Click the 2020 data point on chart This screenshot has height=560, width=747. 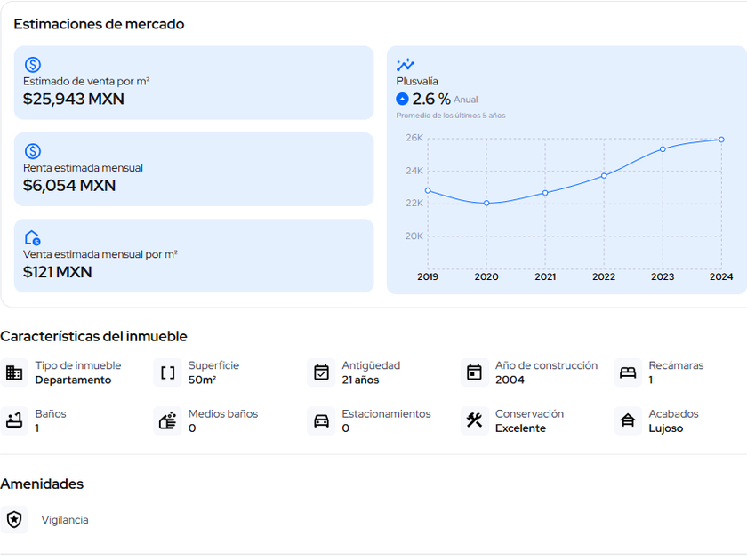486,204
